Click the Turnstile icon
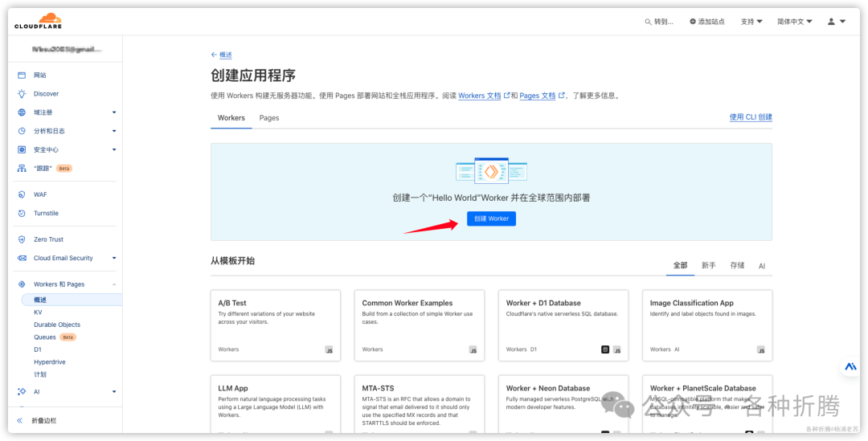 click(22, 213)
